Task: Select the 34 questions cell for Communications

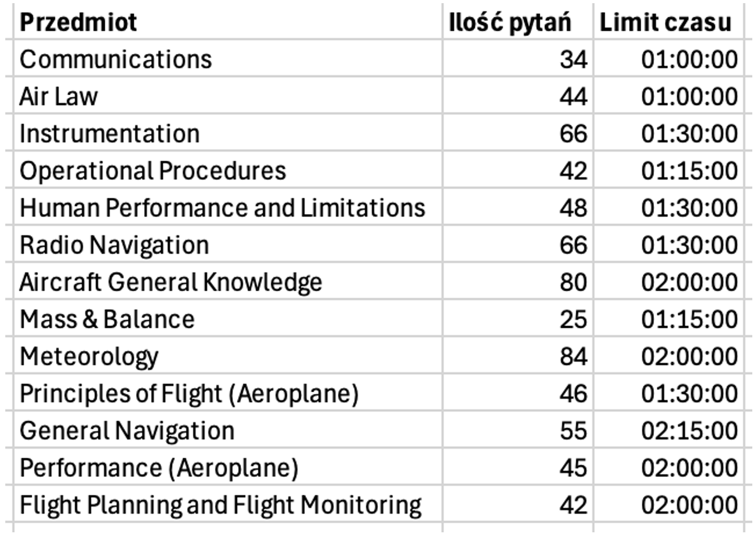Action: [x=518, y=58]
